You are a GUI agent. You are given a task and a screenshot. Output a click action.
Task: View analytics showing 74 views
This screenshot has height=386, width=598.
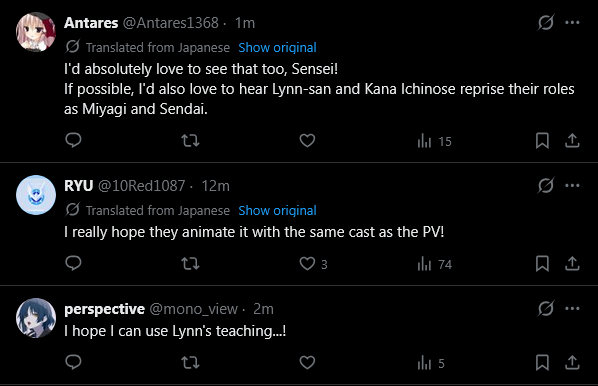[x=434, y=264]
